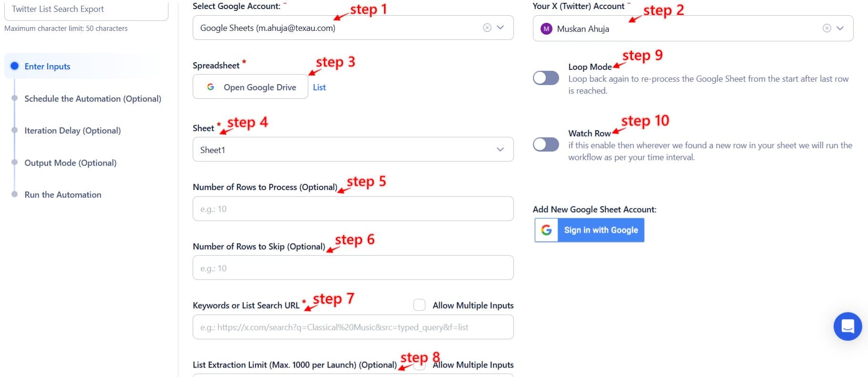The width and height of the screenshot is (868, 377).
Task: Open the Sheet1 selection dropdown
Action: (500, 149)
